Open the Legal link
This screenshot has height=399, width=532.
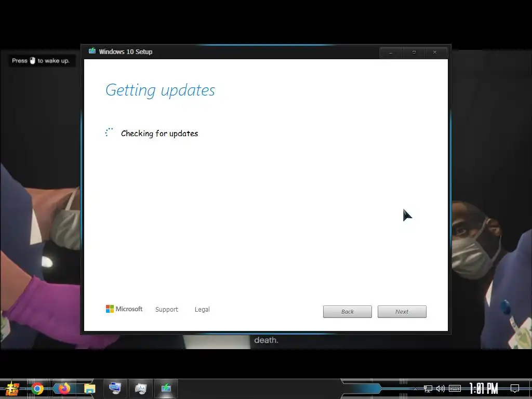pos(202,310)
